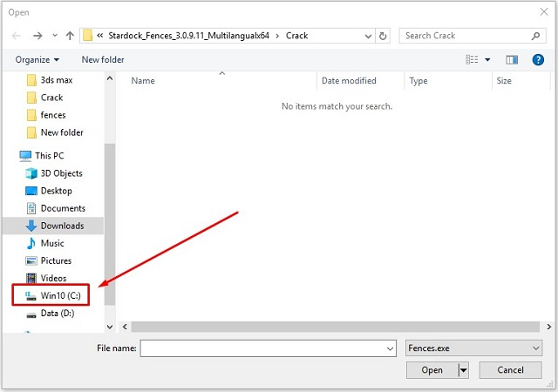Click the Cancel button
558x392 pixels.
[510, 370]
